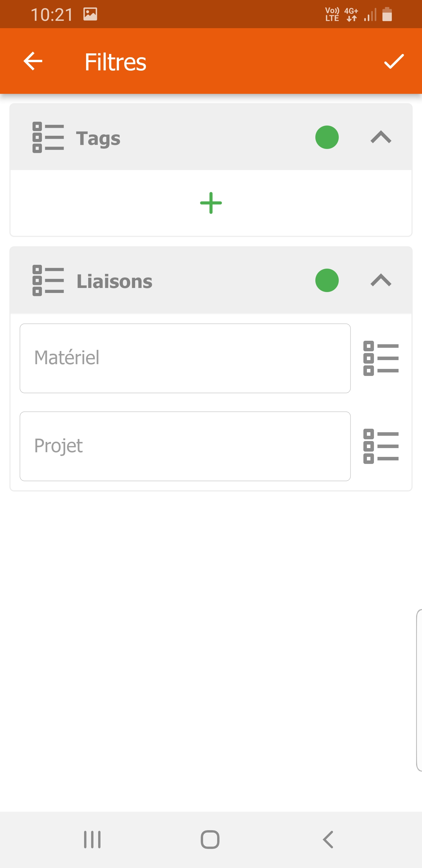422x868 pixels.
Task: Tap the Tags section title
Action: (98, 138)
